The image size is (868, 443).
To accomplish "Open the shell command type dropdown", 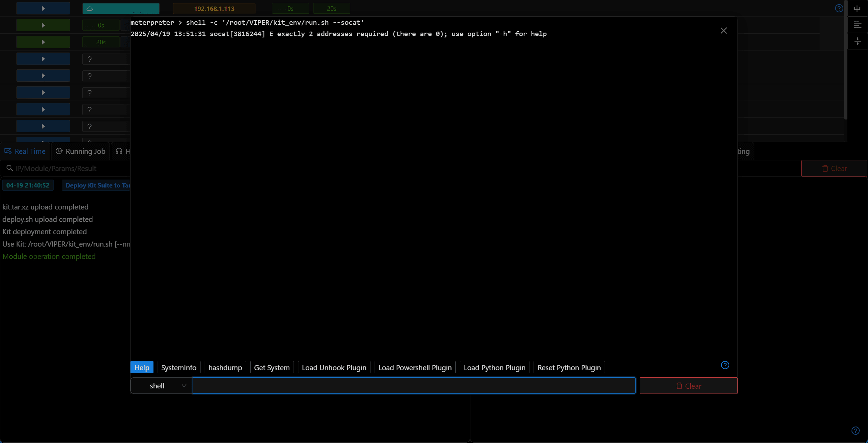I will 161,386.
